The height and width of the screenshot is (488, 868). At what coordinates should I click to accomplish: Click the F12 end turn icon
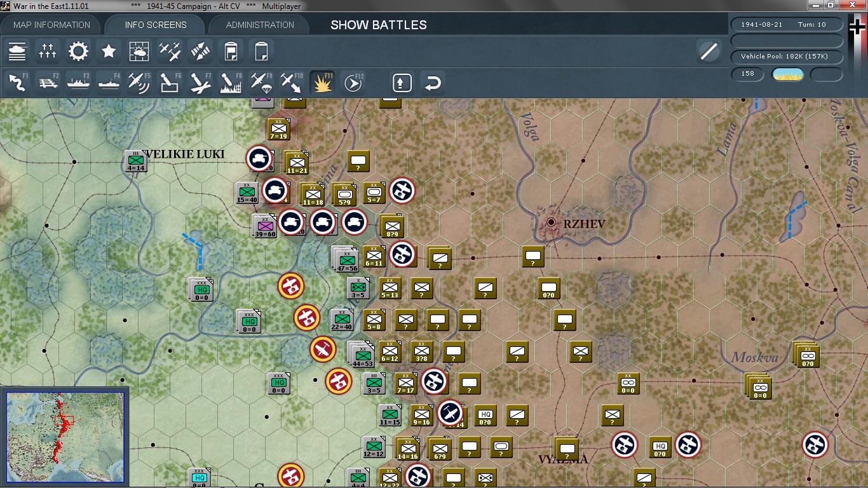point(353,83)
